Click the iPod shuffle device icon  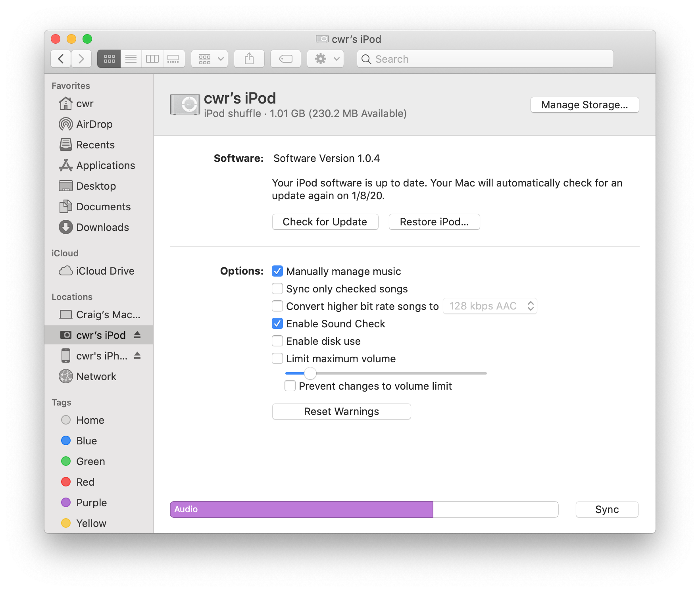pos(185,105)
